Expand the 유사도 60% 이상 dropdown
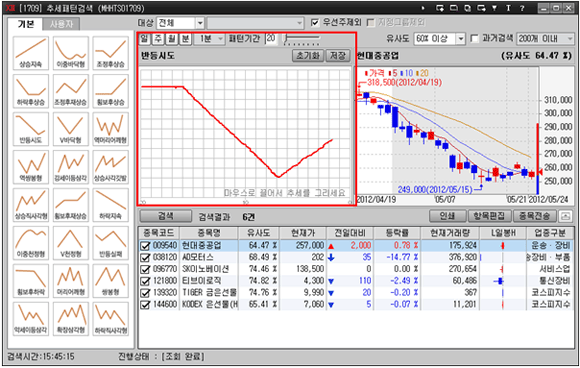The width and height of the screenshot is (580, 368). point(461,38)
